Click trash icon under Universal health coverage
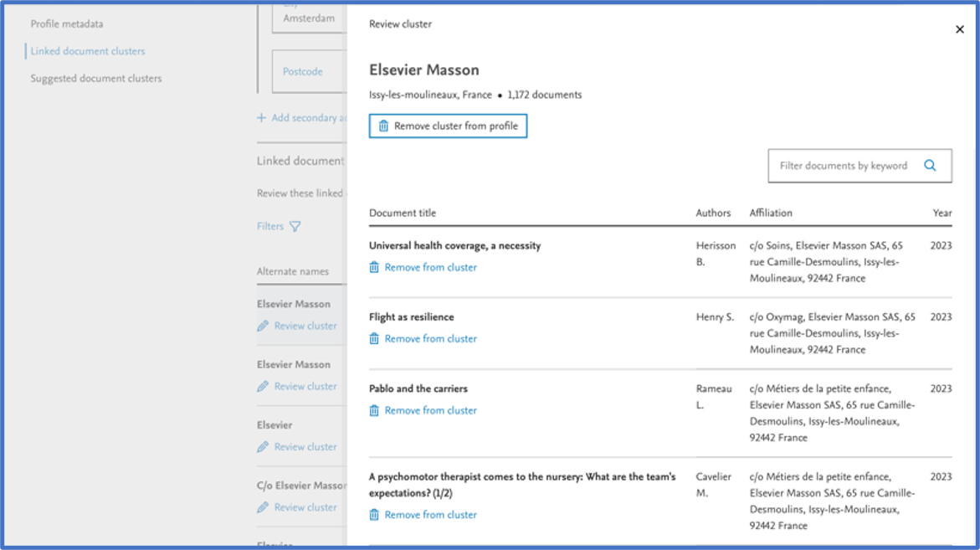 click(x=374, y=268)
